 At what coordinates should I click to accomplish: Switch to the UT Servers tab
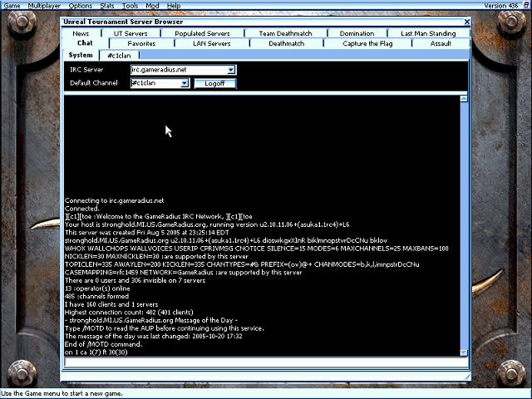[131, 33]
